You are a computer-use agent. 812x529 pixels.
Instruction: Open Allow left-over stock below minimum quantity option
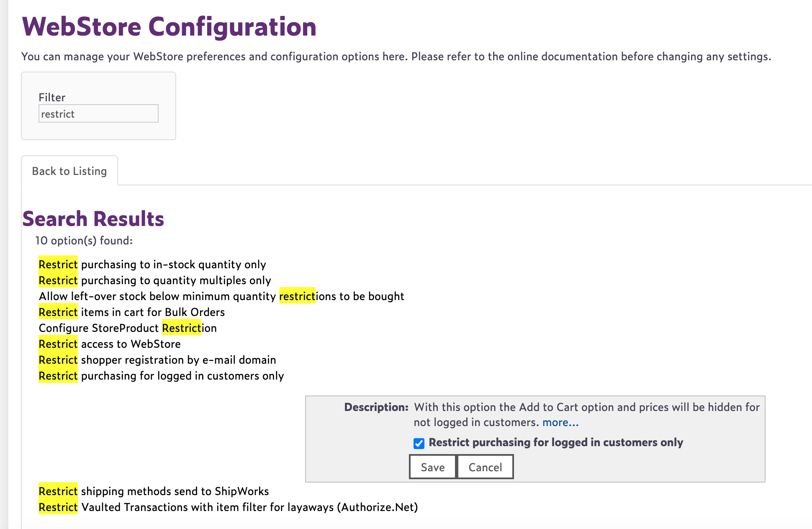pyautogui.click(x=221, y=296)
